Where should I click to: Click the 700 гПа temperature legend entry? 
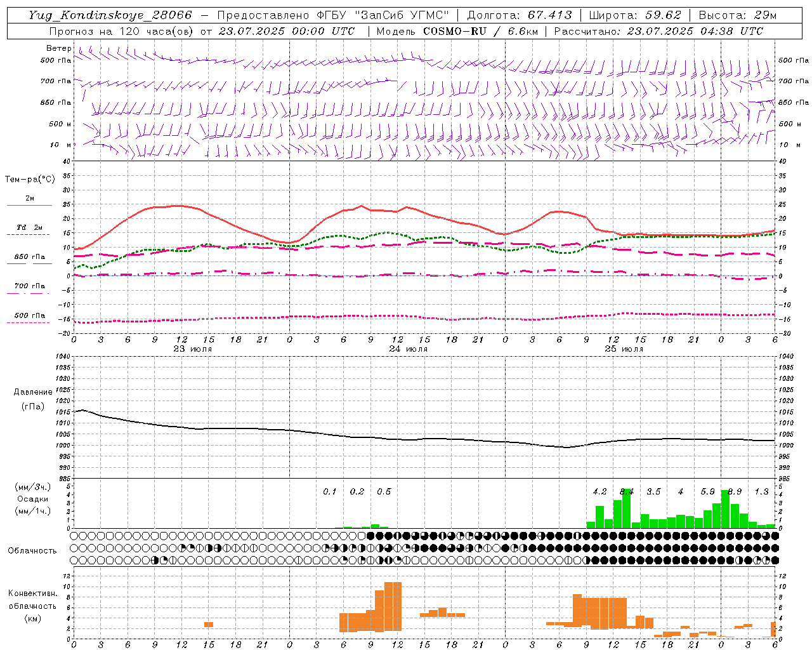pyautogui.click(x=29, y=288)
